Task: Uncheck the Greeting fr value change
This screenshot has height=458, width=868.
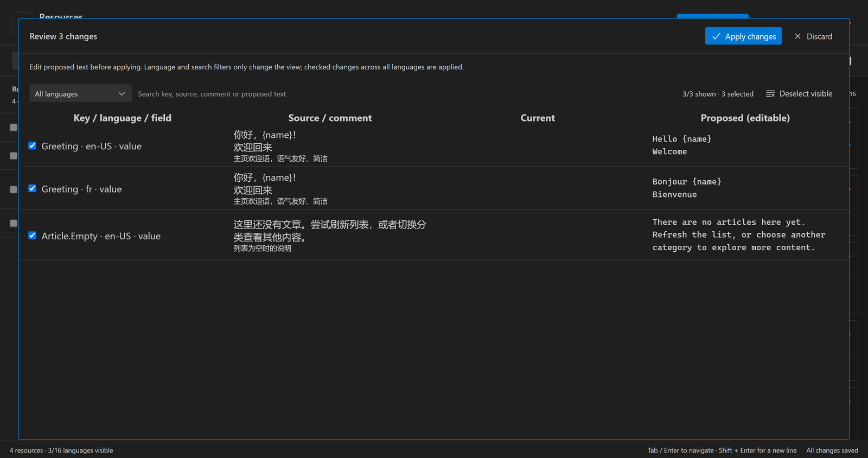Action: click(x=33, y=188)
